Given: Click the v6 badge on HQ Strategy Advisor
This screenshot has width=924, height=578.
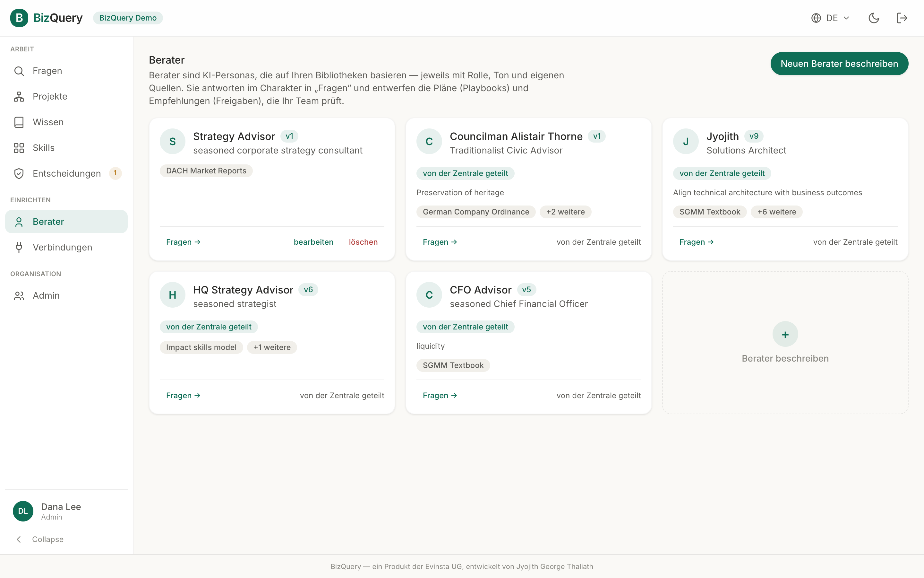Looking at the screenshot, I should (x=308, y=290).
